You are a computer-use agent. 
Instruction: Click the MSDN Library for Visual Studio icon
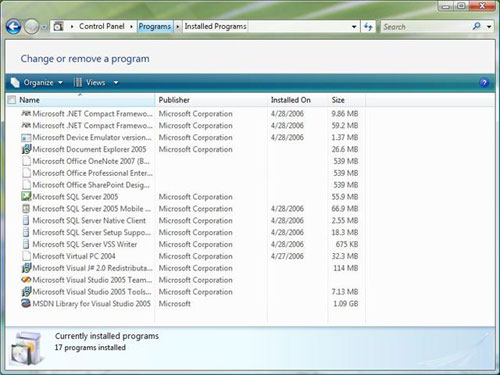point(26,304)
